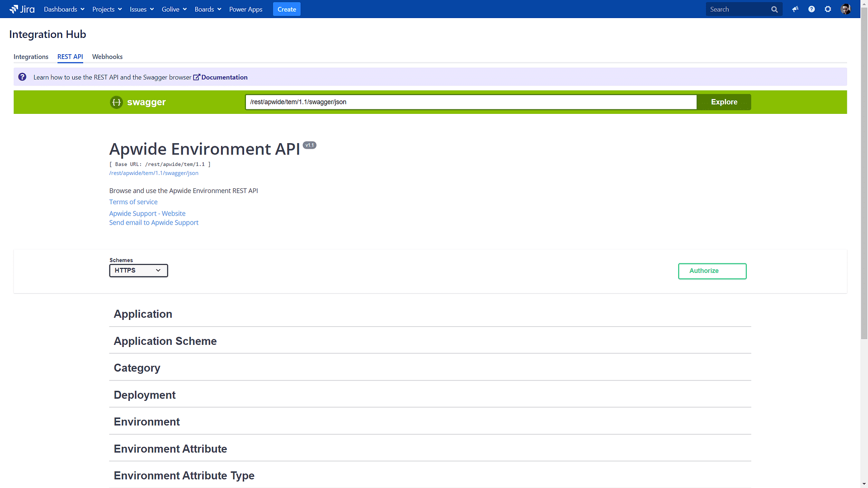
Task: Expand the Application endpoints section
Action: point(143,314)
